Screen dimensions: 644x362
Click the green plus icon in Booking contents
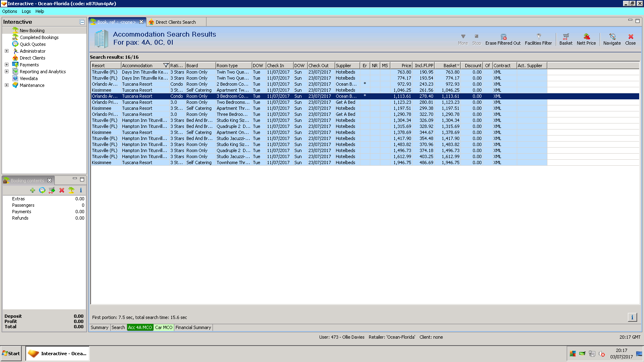[x=33, y=190]
